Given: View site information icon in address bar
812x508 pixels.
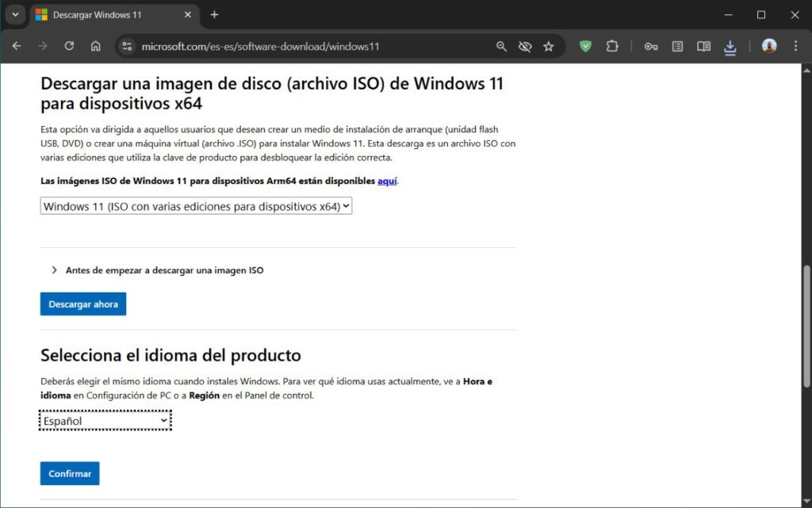Looking at the screenshot, I should 127,46.
